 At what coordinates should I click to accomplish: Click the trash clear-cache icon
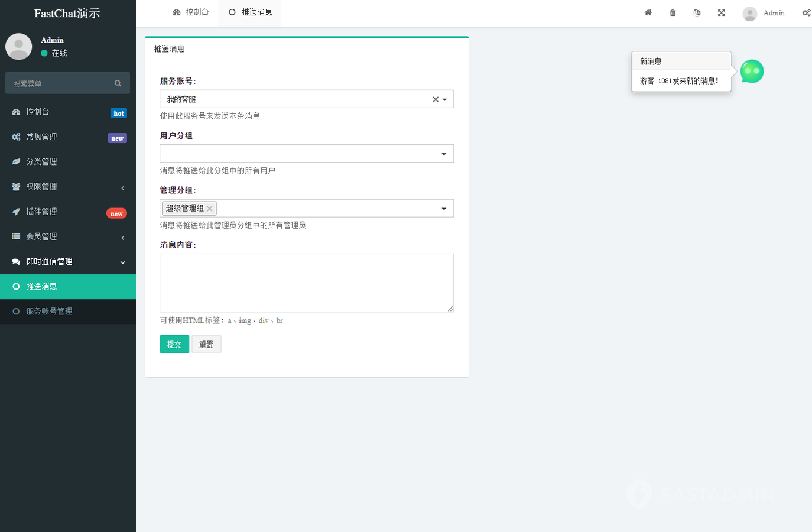point(673,12)
